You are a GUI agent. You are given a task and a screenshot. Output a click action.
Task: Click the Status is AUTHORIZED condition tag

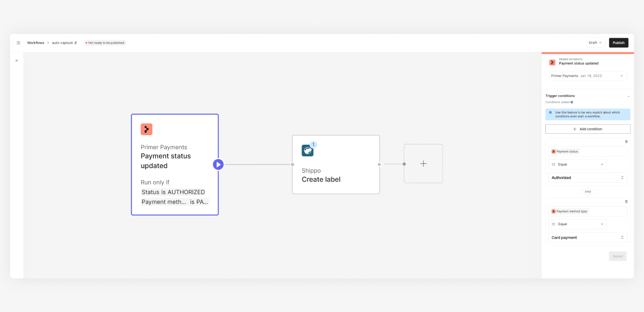tap(173, 192)
